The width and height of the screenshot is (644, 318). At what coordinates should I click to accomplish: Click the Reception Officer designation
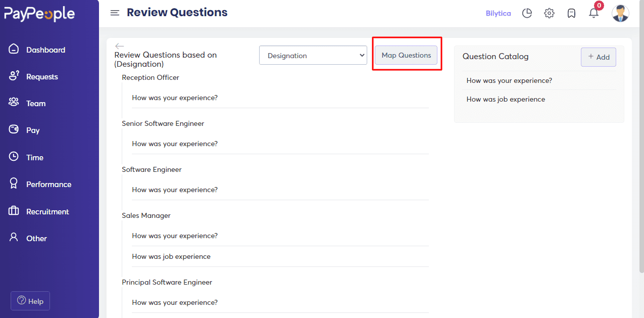(151, 77)
